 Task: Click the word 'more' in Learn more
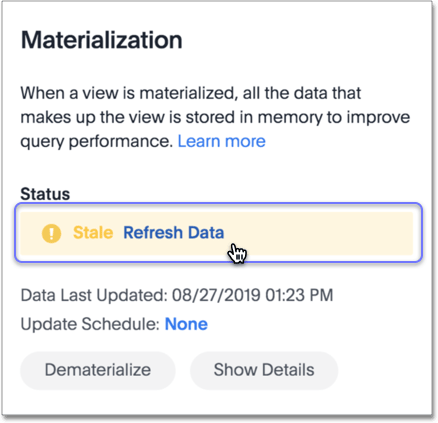coord(245,141)
